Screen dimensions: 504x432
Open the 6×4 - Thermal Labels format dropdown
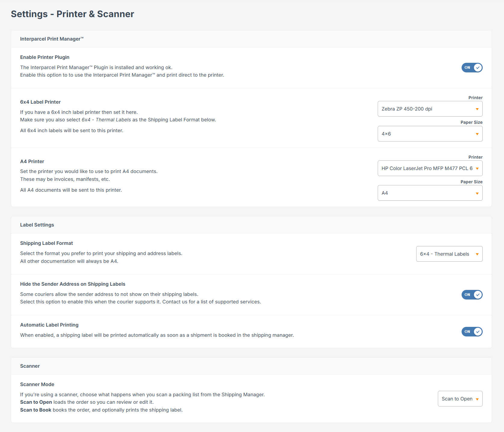(x=449, y=254)
